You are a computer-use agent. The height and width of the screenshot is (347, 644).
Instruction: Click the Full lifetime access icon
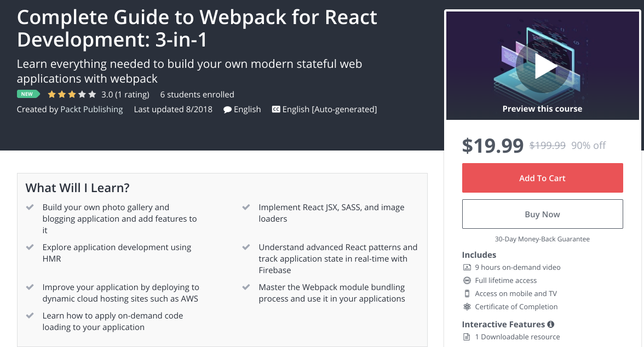(467, 280)
